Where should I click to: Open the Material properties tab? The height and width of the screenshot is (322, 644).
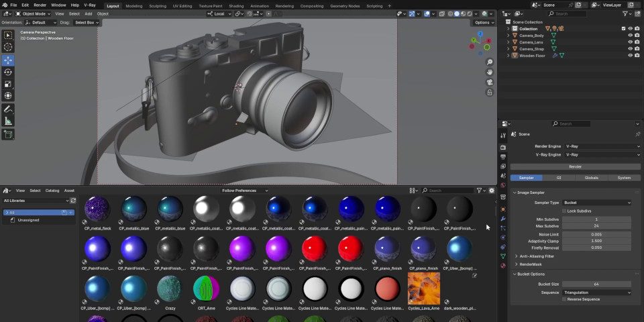[x=503, y=266]
